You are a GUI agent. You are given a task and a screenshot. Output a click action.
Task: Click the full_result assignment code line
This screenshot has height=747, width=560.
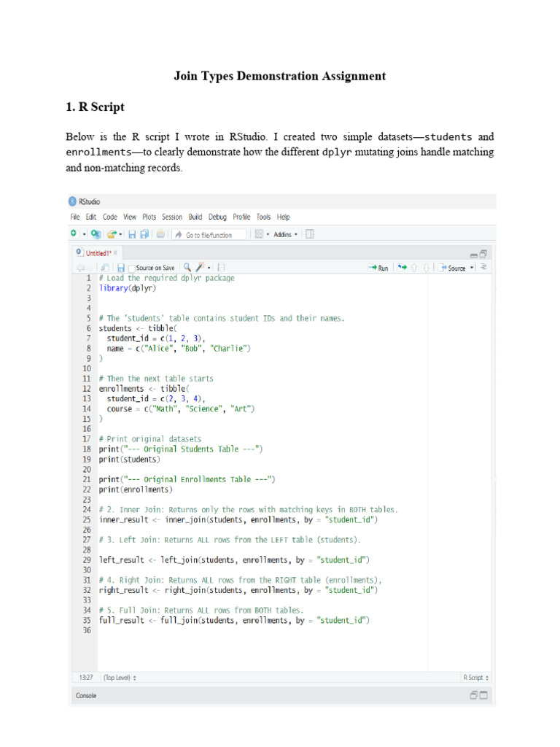(x=234, y=620)
